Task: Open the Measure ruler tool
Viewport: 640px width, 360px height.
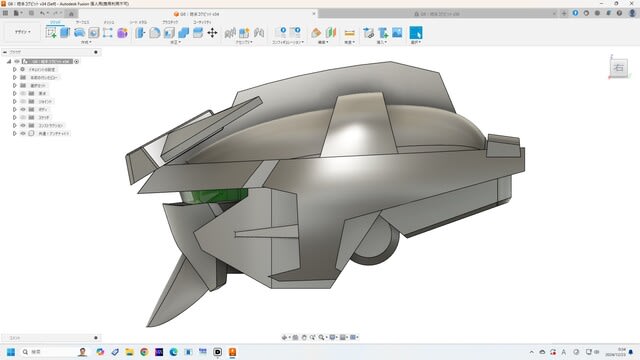Action: (x=350, y=33)
